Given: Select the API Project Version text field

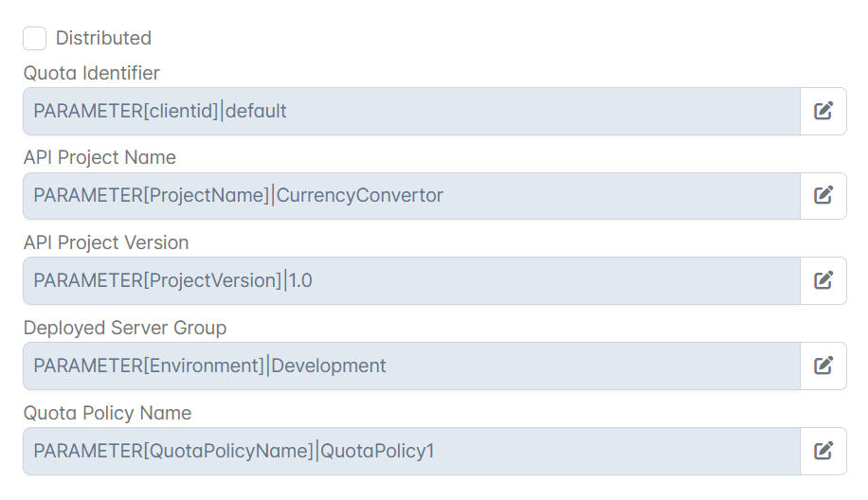Looking at the screenshot, I should pyautogui.click(x=412, y=280).
